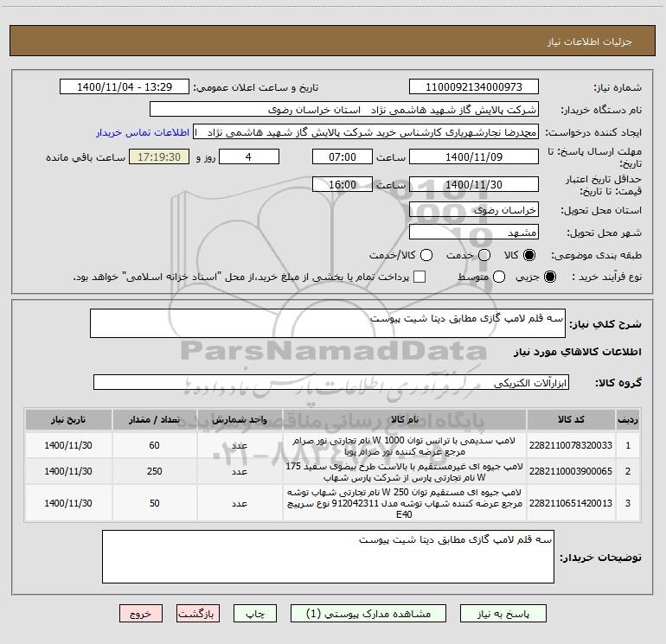Click the response deadline date 1400/11/09
Screen dimensions: 666x644
click(474, 156)
